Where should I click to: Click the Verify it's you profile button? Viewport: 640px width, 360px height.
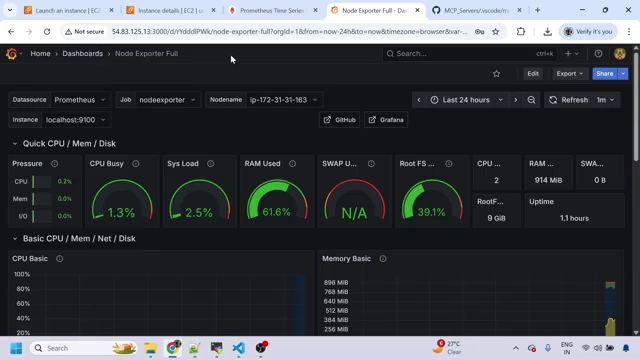point(588,31)
